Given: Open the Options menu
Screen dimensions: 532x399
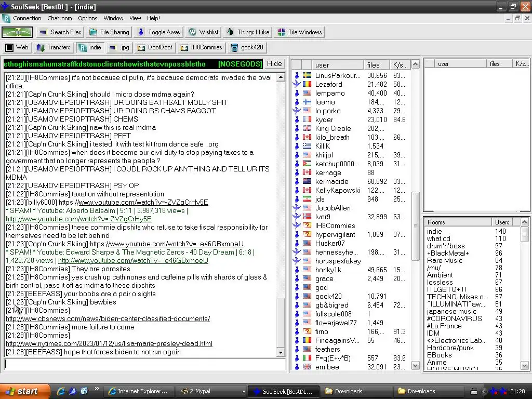Looking at the screenshot, I should tap(87, 18).
